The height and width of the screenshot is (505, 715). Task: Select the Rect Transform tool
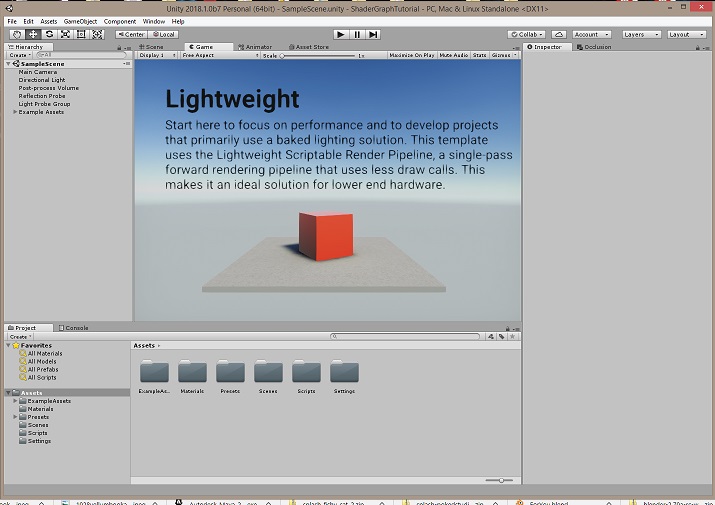click(81, 34)
